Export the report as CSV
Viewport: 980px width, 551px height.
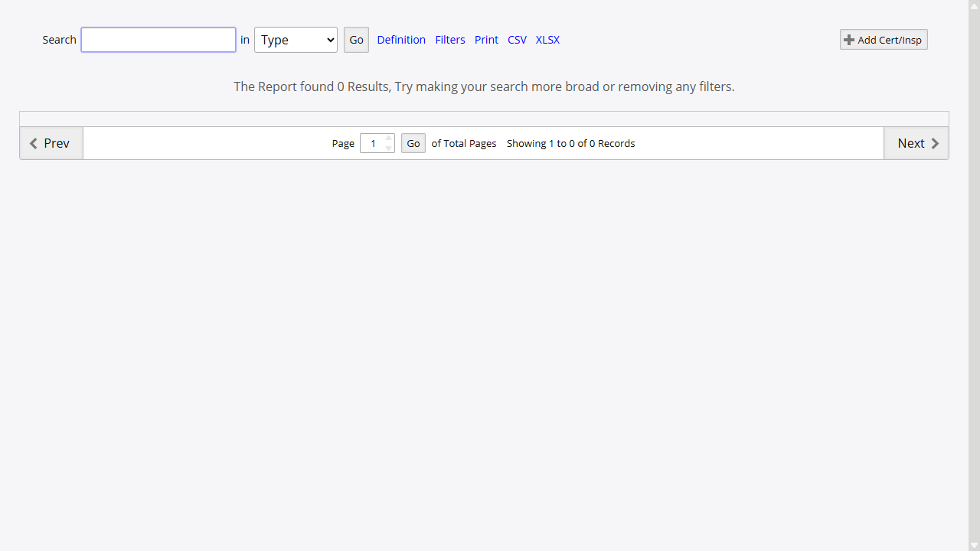pos(517,40)
